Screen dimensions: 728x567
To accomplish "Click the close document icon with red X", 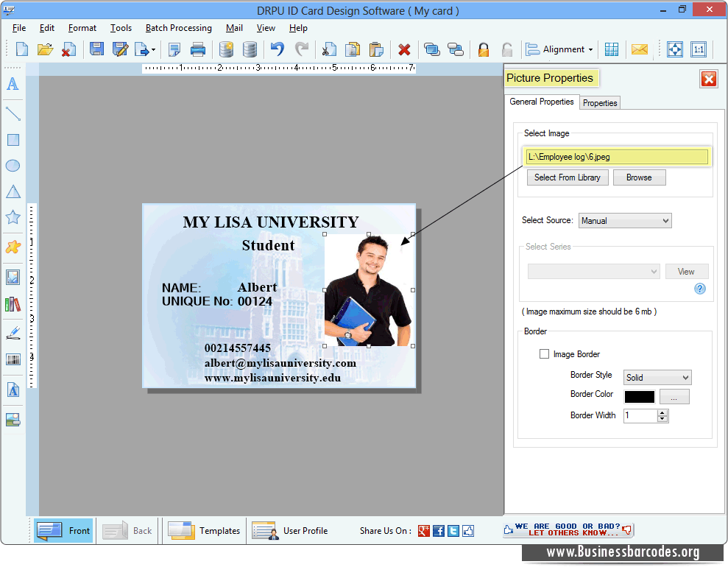I will (x=68, y=49).
